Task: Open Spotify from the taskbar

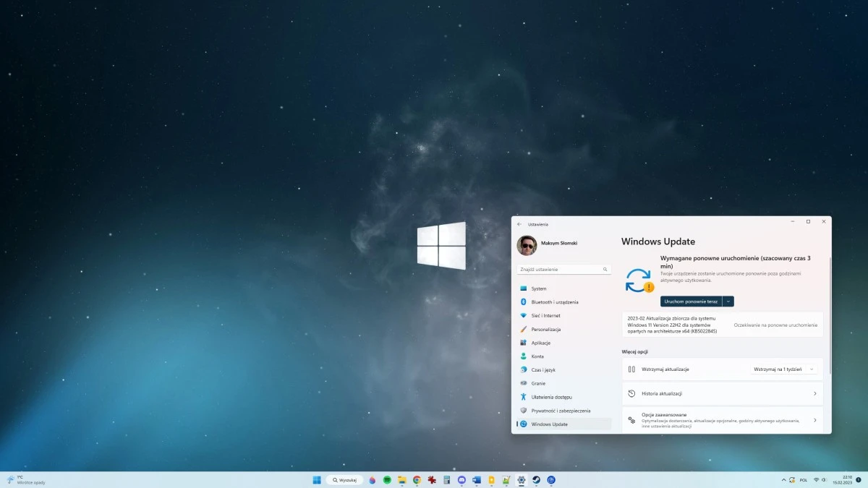Action: tap(386, 479)
